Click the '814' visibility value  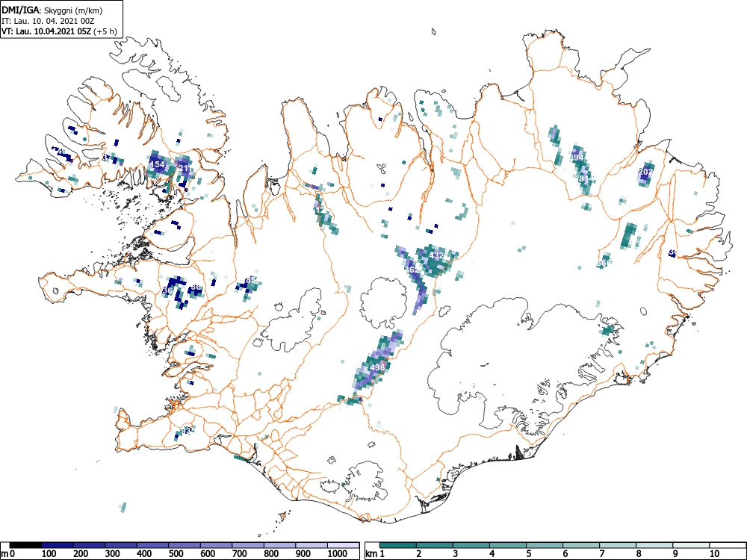587,178
